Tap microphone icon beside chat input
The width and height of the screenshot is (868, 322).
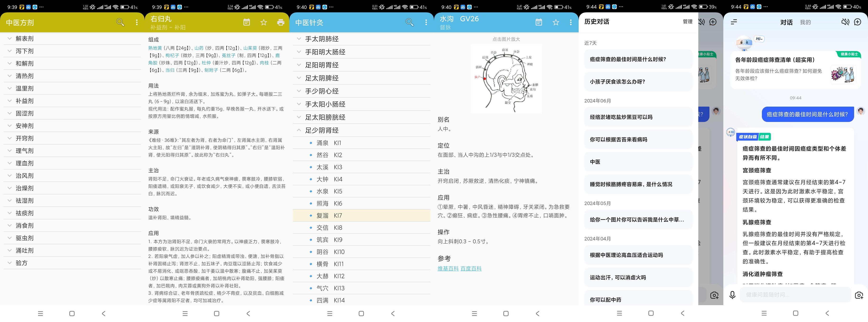point(732,295)
